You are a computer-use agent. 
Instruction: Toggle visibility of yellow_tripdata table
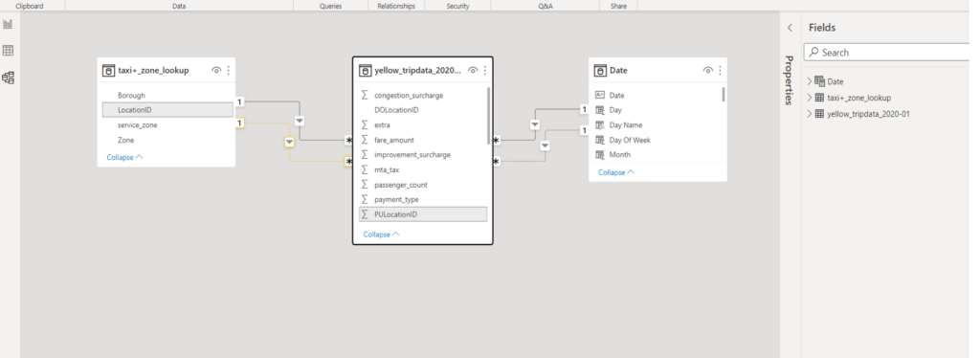(x=473, y=71)
